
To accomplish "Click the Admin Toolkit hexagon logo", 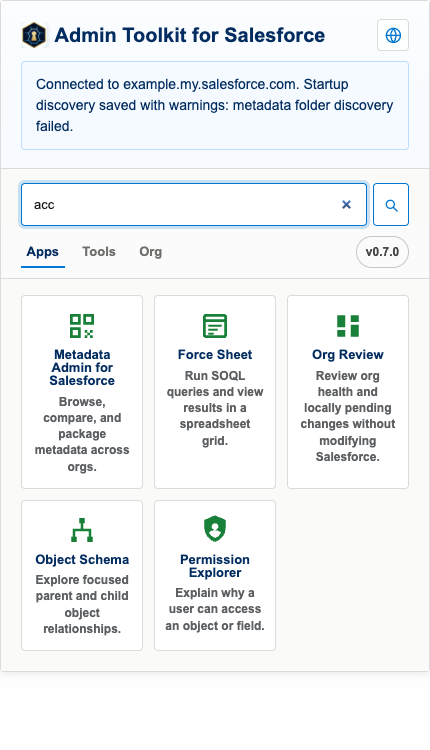I will [34, 35].
